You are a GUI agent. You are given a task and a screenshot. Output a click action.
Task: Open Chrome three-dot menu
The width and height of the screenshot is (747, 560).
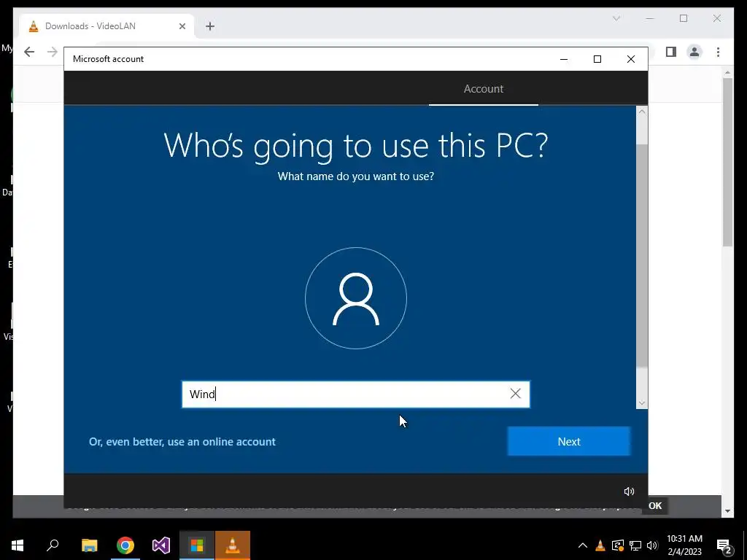click(x=718, y=52)
